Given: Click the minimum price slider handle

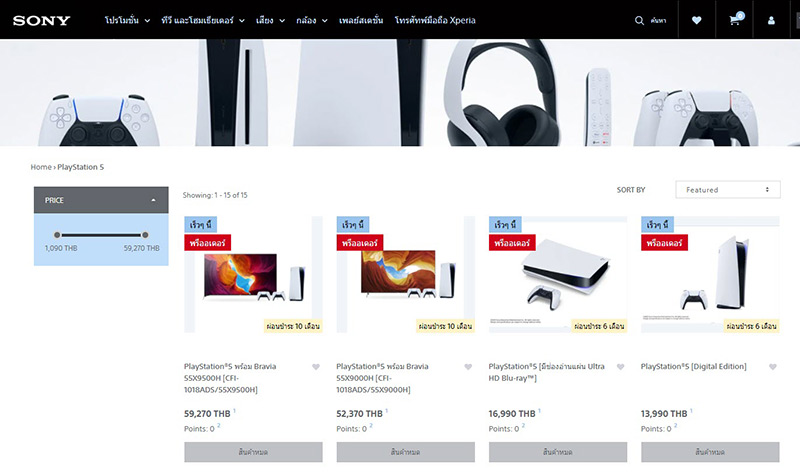Looking at the screenshot, I should point(57,235).
